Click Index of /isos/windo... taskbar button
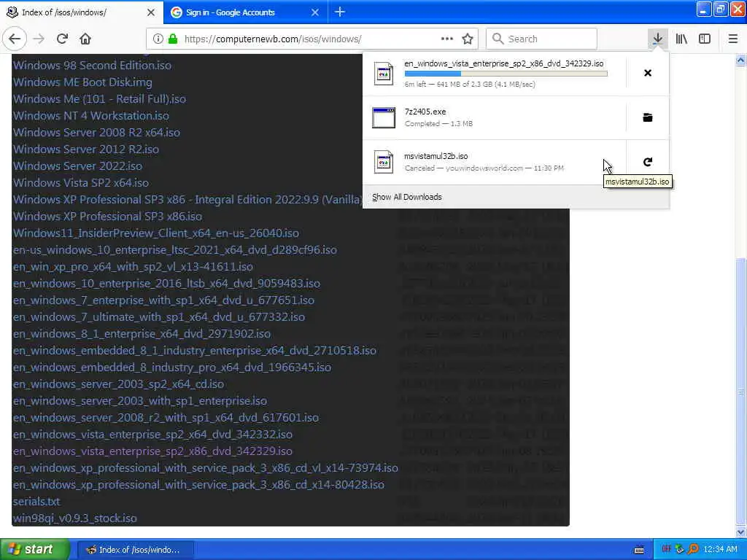This screenshot has height=560, width=747. 135,550
